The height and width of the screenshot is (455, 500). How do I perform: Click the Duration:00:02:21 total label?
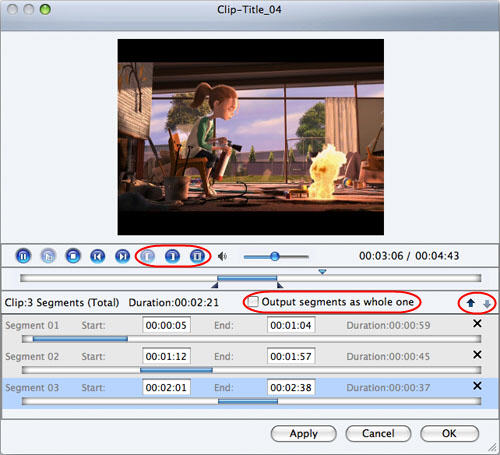[x=174, y=302]
